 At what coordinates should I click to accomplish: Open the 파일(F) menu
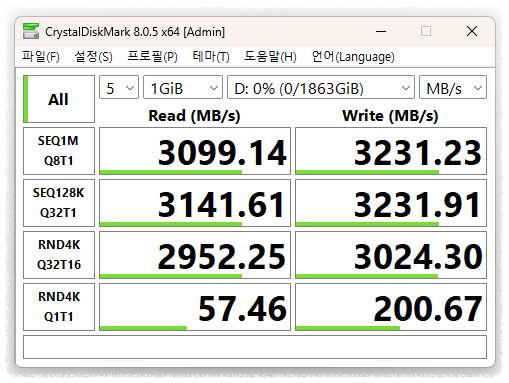coord(41,56)
